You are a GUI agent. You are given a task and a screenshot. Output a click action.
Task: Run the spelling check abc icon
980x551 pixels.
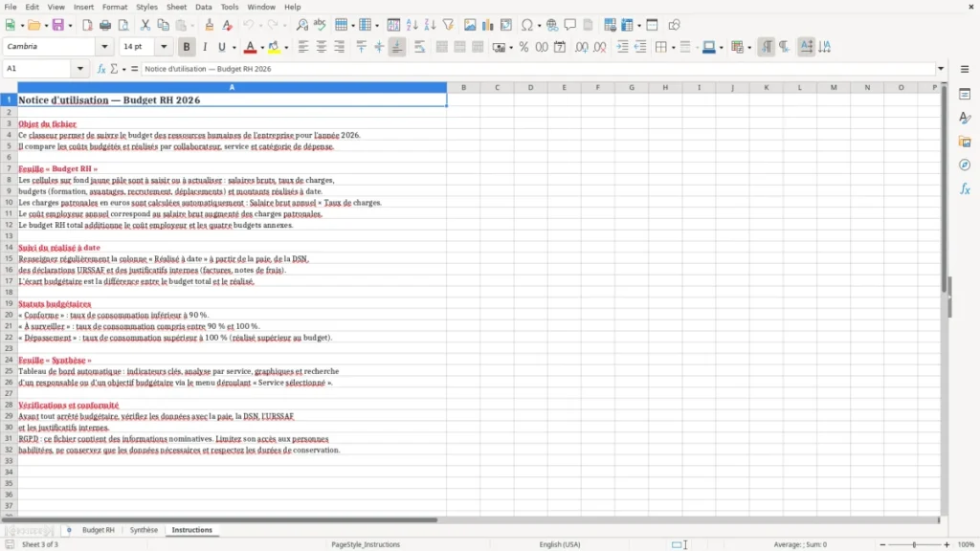(x=320, y=25)
